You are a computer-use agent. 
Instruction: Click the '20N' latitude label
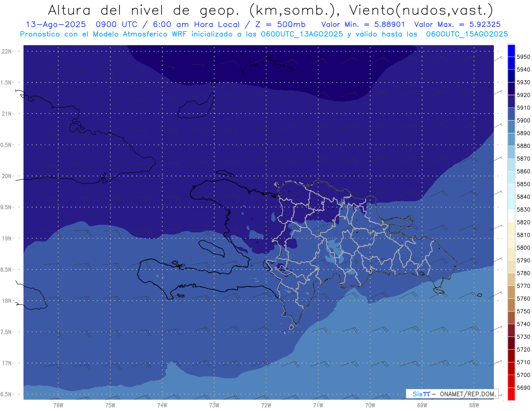pyautogui.click(x=7, y=176)
